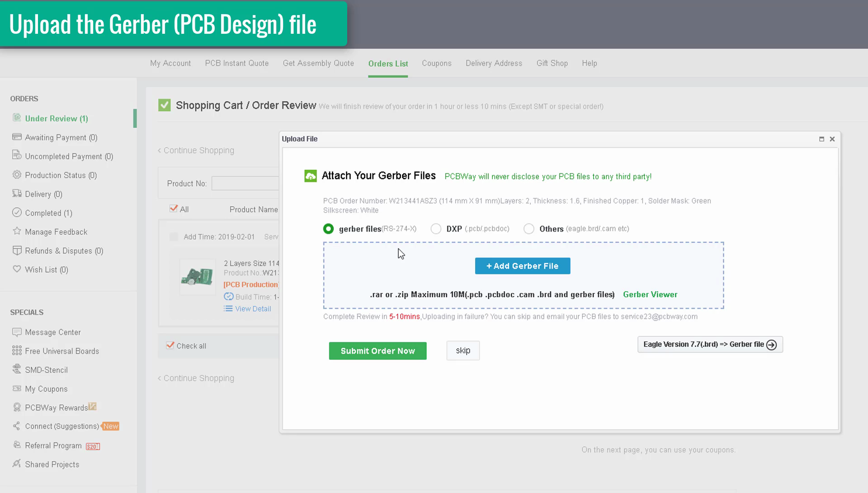
Task: Open the Gerber Viewer link
Action: point(650,294)
